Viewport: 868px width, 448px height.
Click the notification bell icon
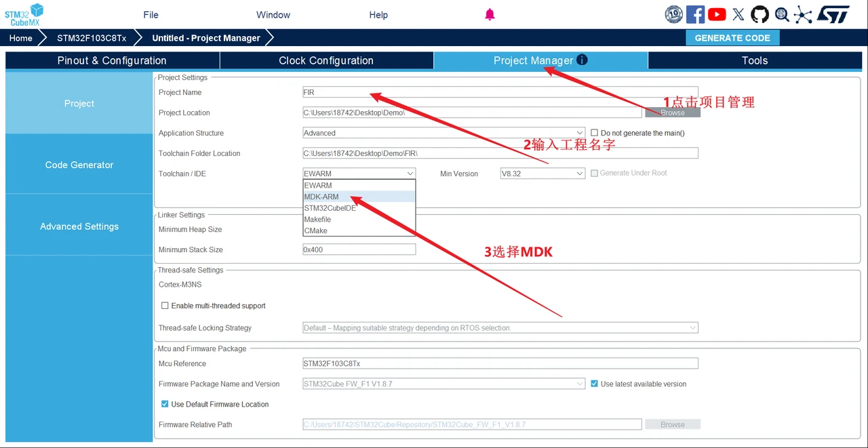point(490,14)
